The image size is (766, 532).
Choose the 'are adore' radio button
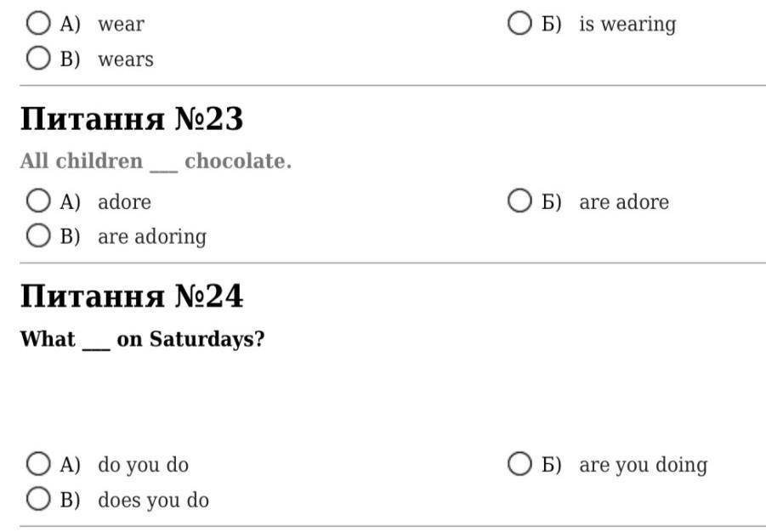pos(519,201)
